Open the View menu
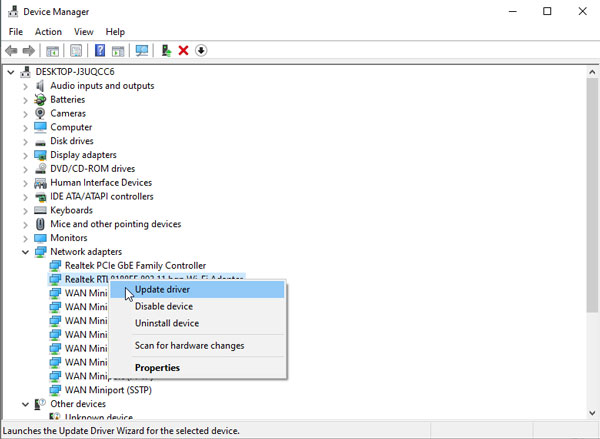This screenshot has height=439, width=600. coord(83,32)
